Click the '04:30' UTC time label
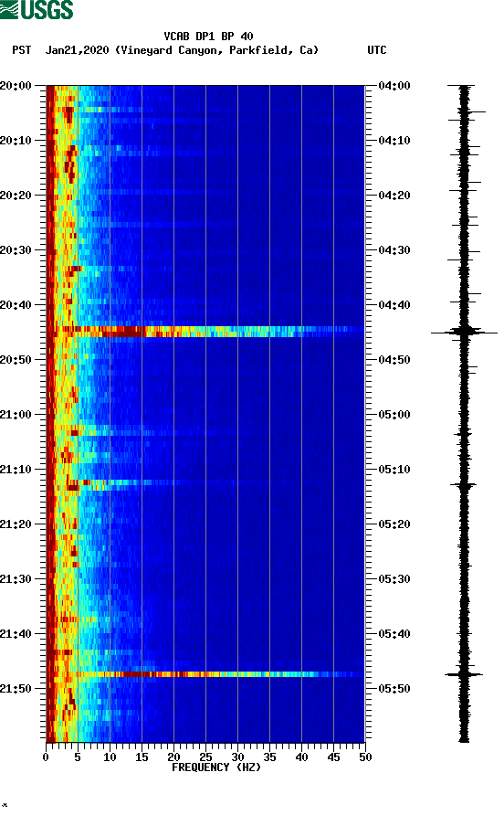Image resolution: width=504 pixels, height=815 pixels. pyautogui.click(x=394, y=250)
